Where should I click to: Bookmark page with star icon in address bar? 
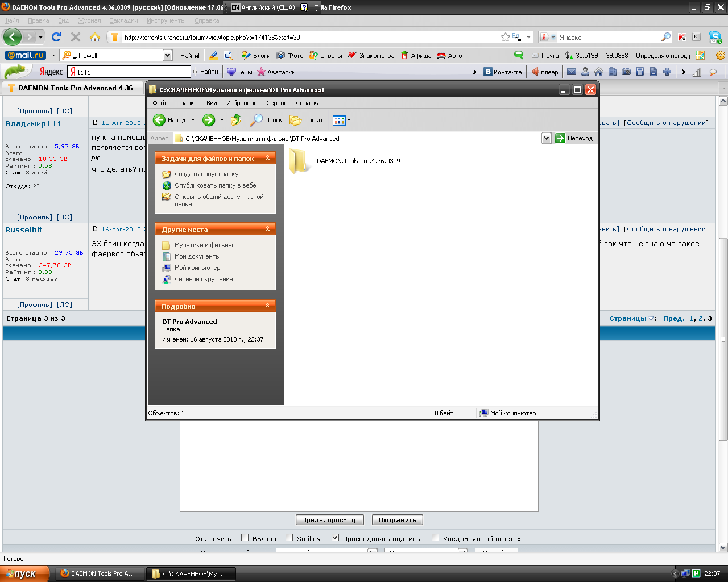click(x=505, y=37)
